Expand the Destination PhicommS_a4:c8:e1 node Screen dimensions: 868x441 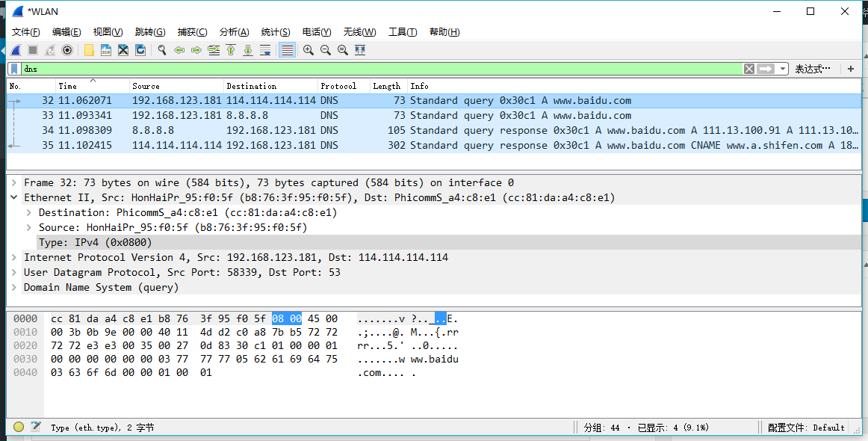click(29, 213)
